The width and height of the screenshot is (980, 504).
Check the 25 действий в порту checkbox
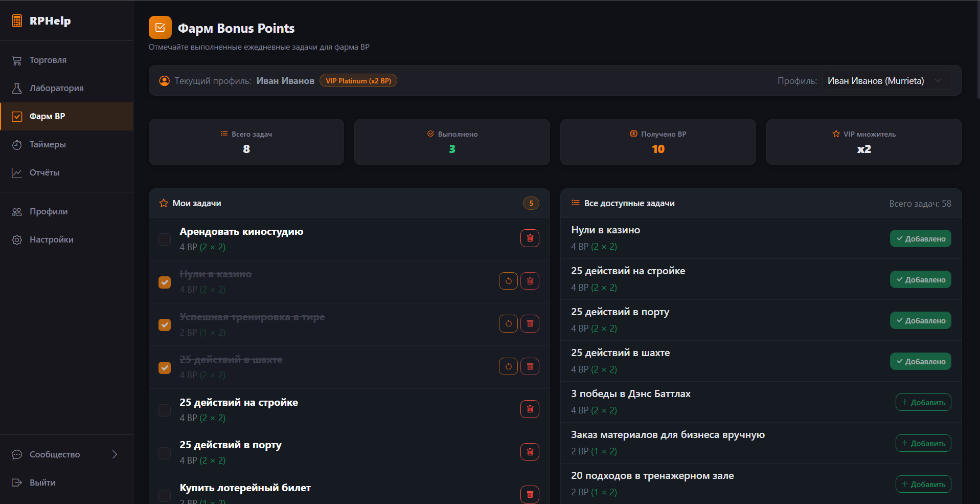coord(165,453)
